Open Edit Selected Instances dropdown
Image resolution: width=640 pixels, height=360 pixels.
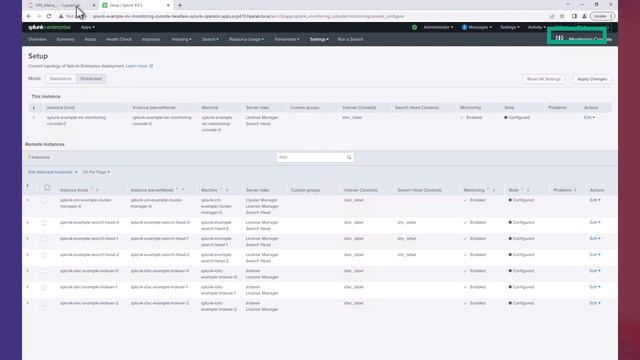[53, 172]
